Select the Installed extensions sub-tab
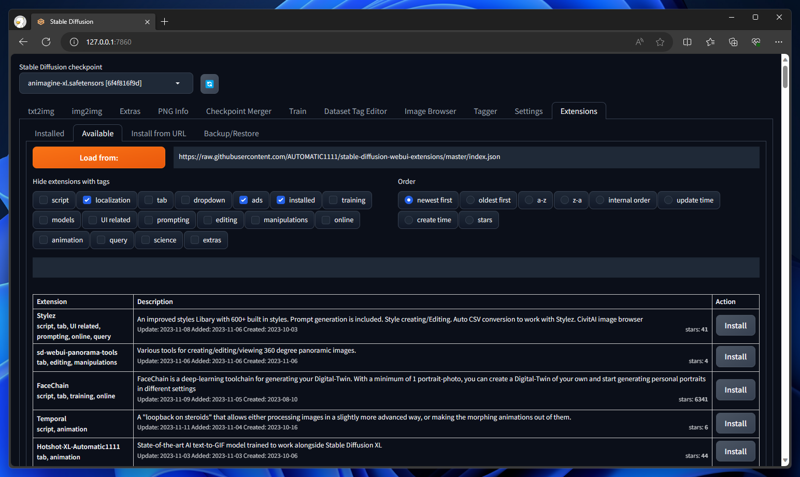This screenshot has height=477, width=800. point(49,133)
